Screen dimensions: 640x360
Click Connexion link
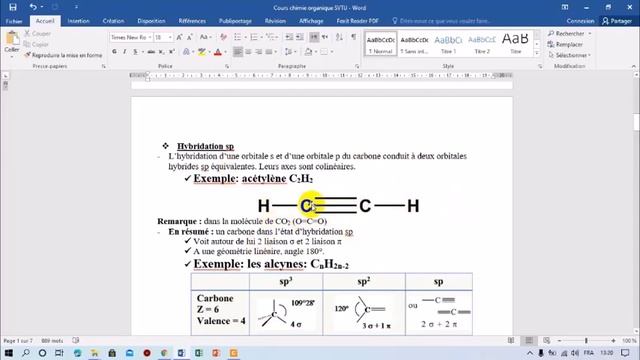coord(580,21)
